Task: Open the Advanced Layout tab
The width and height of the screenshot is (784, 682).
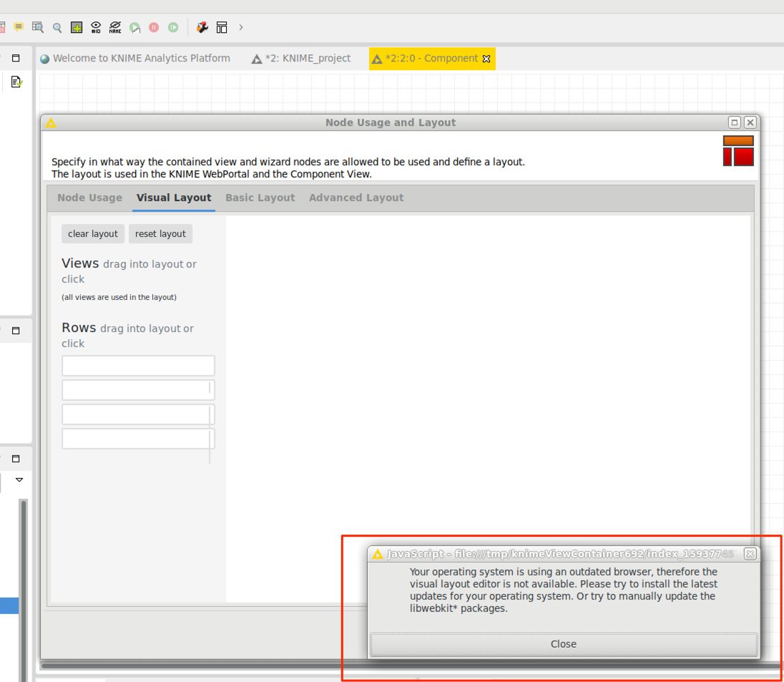Action: (356, 198)
